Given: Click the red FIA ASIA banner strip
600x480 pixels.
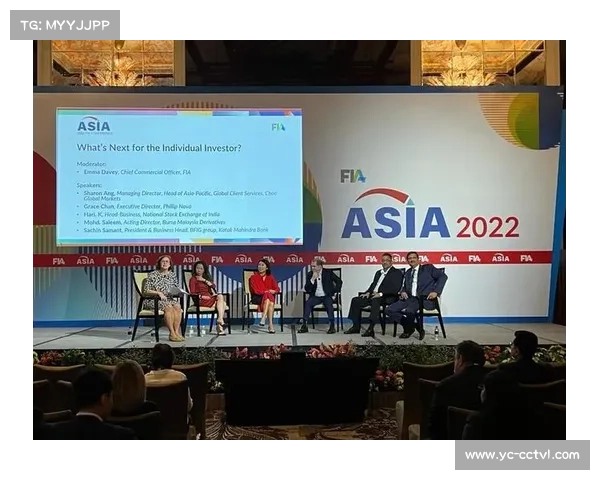Looking at the screenshot, I should pyautogui.click(x=300, y=259).
